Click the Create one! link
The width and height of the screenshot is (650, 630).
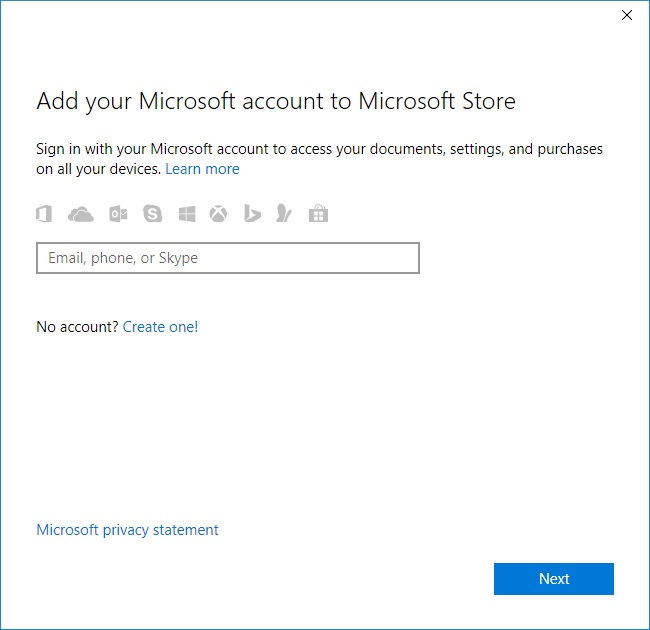coord(160,326)
